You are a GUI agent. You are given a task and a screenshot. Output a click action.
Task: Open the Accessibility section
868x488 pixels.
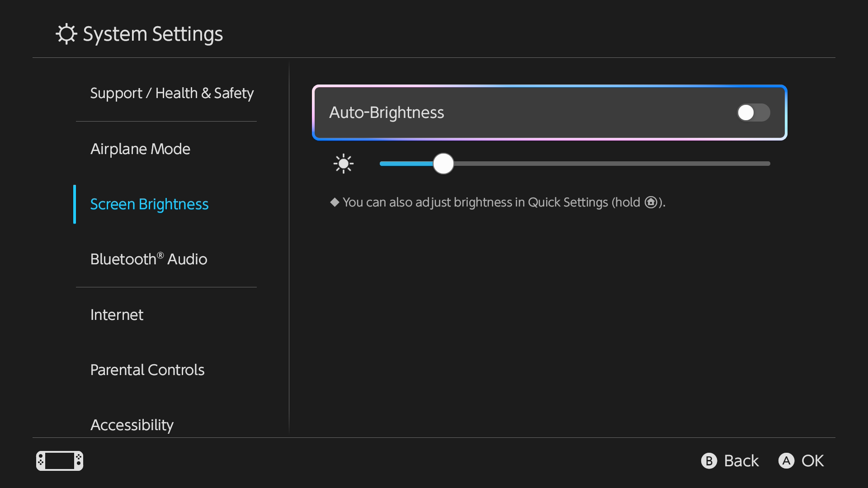(x=132, y=425)
